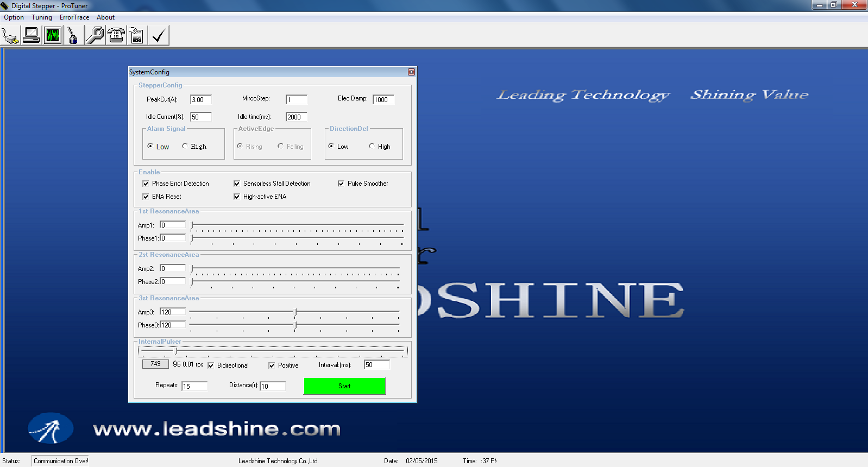Click the computer terminal toolbar icon
868x467 pixels.
[x=32, y=36]
